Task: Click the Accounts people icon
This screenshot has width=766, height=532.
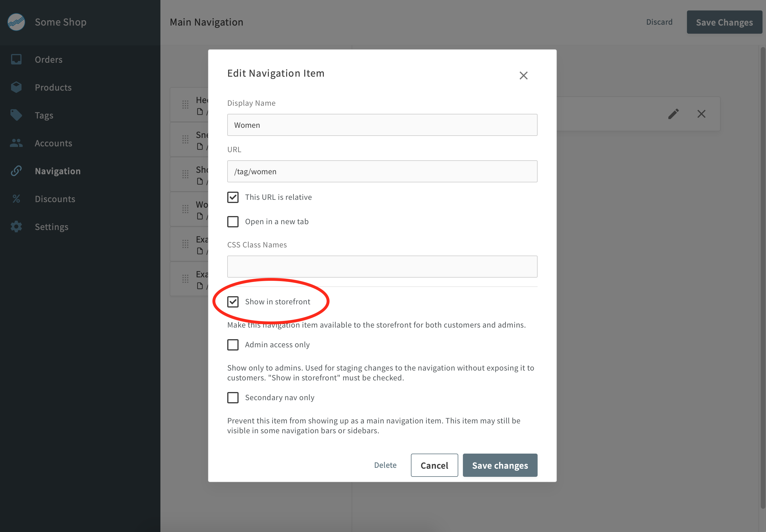Action: click(x=16, y=143)
